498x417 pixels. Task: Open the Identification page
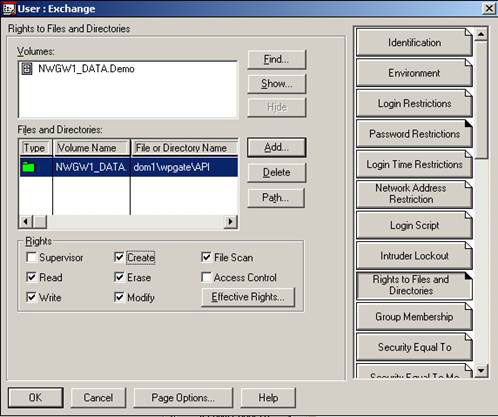[414, 42]
